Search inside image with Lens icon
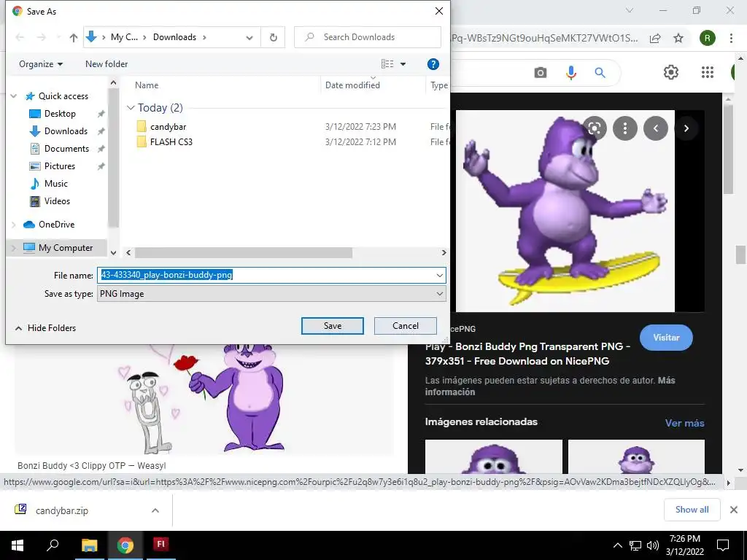747x560 pixels. (594, 128)
